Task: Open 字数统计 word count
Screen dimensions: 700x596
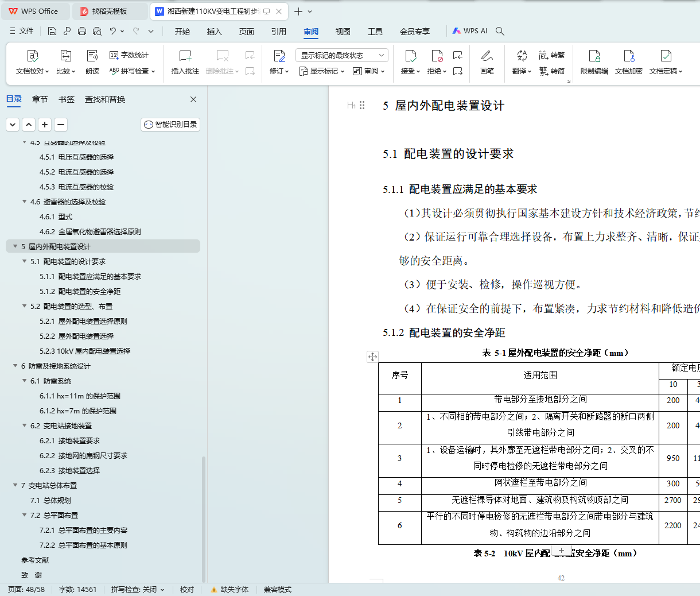Action: [129, 55]
